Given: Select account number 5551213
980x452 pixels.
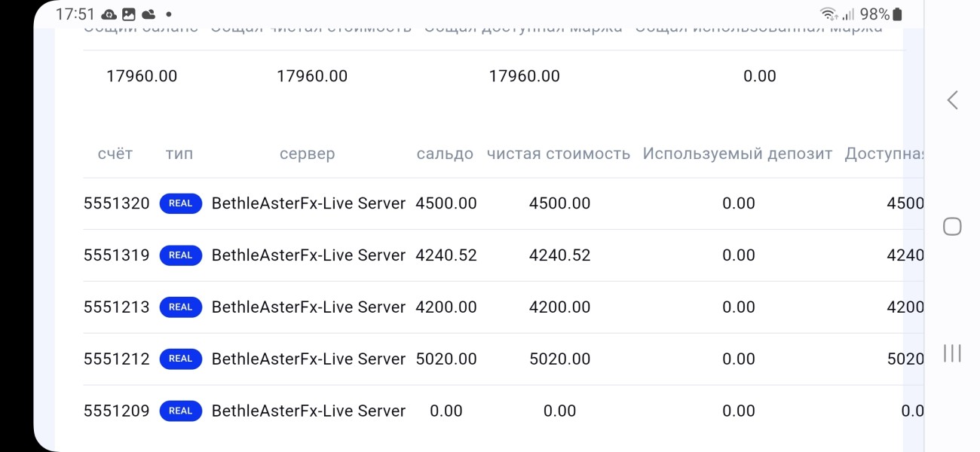Looking at the screenshot, I should tap(117, 307).
